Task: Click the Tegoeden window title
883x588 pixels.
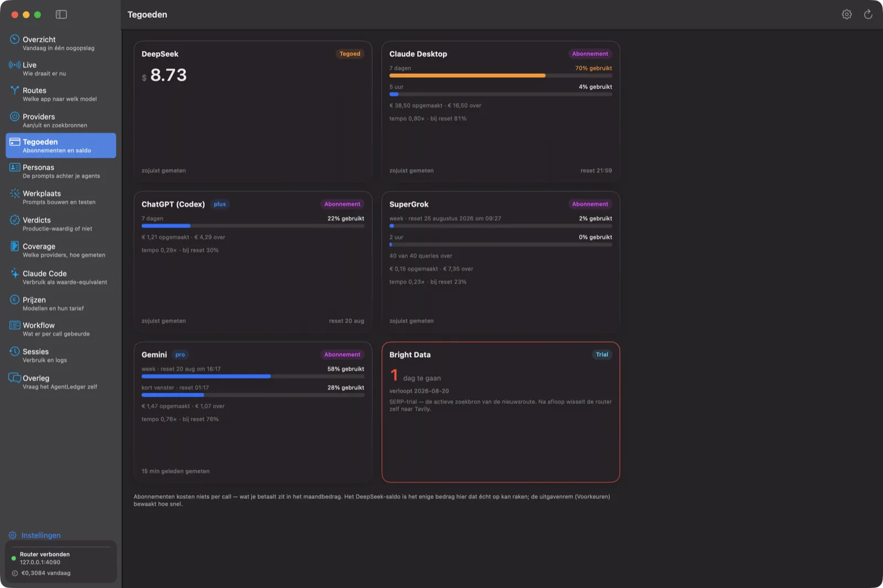Action: [147, 14]
